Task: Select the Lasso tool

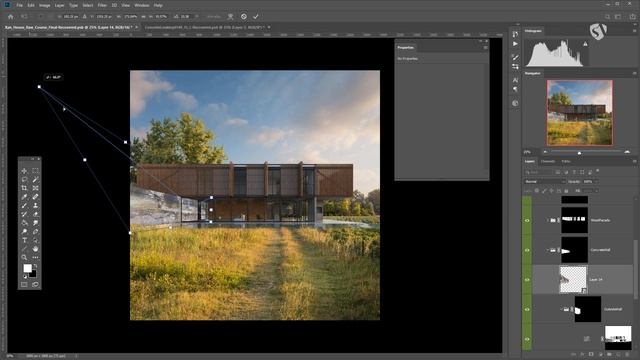Action: coord(24,180)
